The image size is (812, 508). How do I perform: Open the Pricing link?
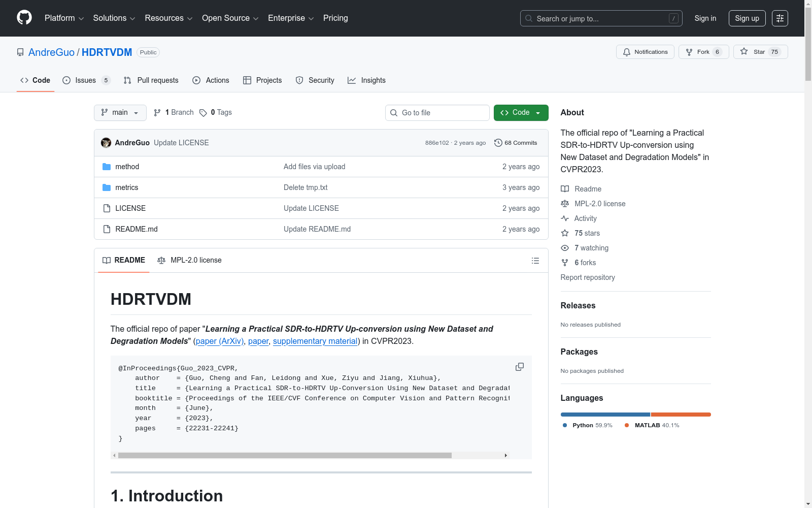335,18
